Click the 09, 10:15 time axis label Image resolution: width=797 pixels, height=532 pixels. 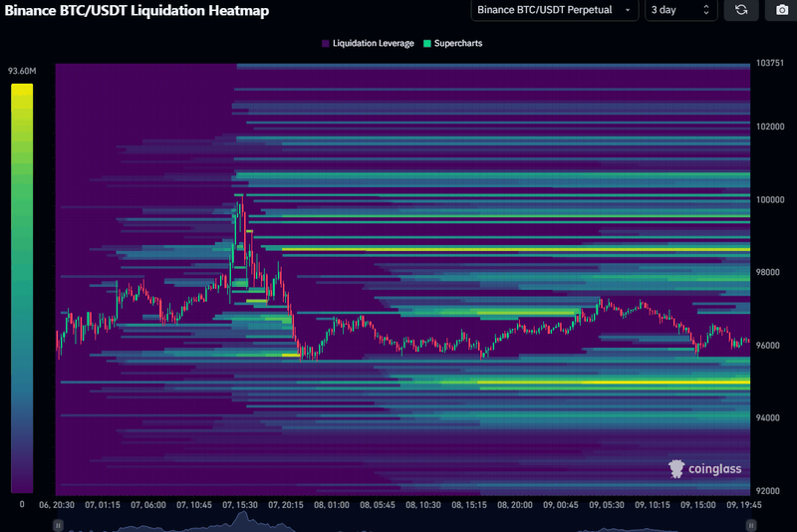click(653, 504)
